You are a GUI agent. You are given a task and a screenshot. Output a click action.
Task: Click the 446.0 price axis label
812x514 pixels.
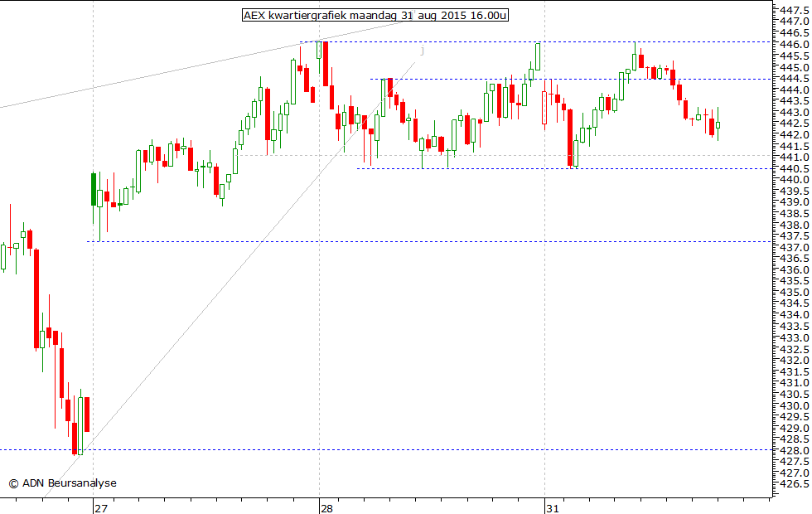[795, 45]
